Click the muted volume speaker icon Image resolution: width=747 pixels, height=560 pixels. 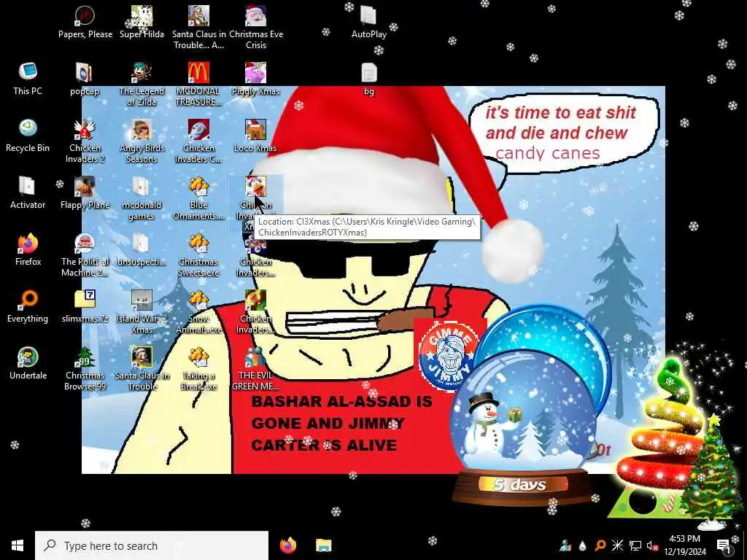pyautogui.click(x=652, y=545)
